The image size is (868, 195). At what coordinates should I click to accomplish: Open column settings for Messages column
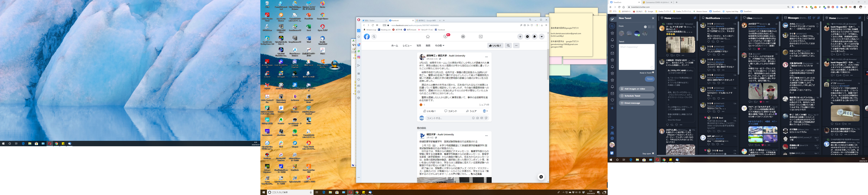(818, 18)
